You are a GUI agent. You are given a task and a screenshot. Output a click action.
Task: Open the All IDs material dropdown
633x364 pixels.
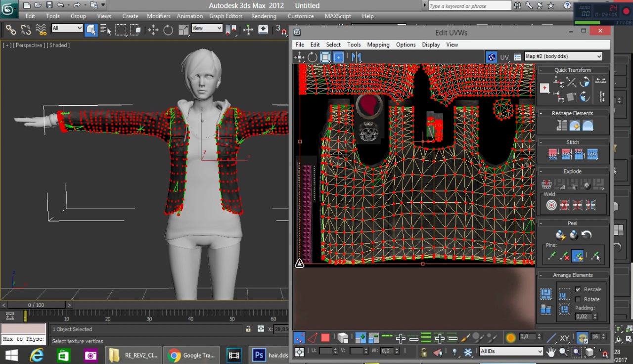click(511, 351)
